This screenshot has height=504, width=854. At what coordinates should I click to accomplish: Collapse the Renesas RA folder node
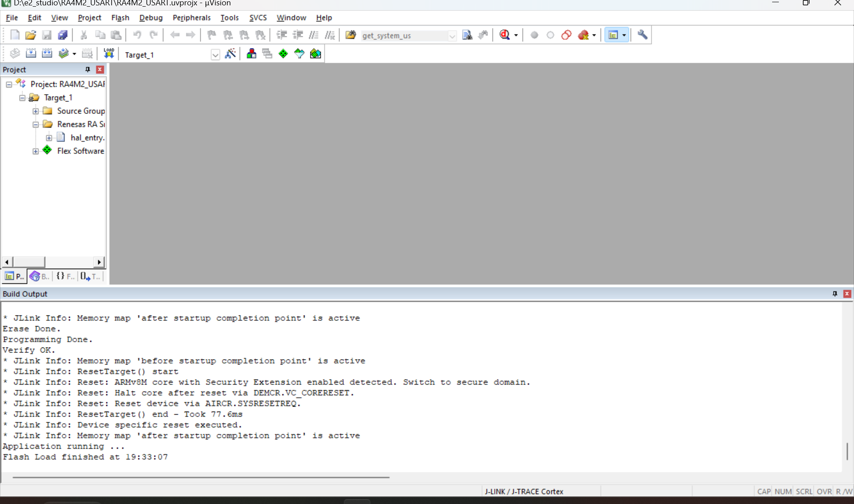click(36, 125)
